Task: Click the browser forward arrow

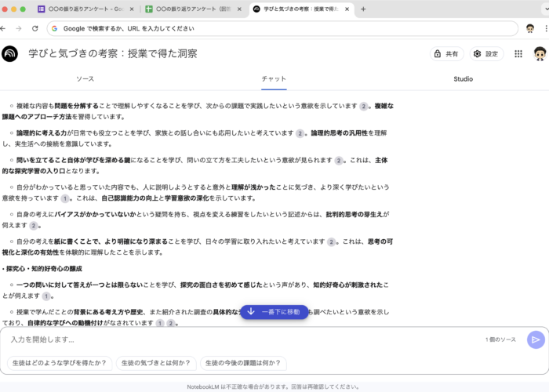Action: (x=19, y=29)
